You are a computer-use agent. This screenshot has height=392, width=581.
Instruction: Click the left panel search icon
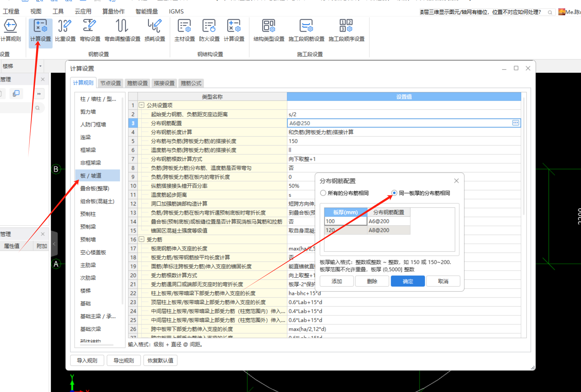pyautogui.click(x=37, y=108)
